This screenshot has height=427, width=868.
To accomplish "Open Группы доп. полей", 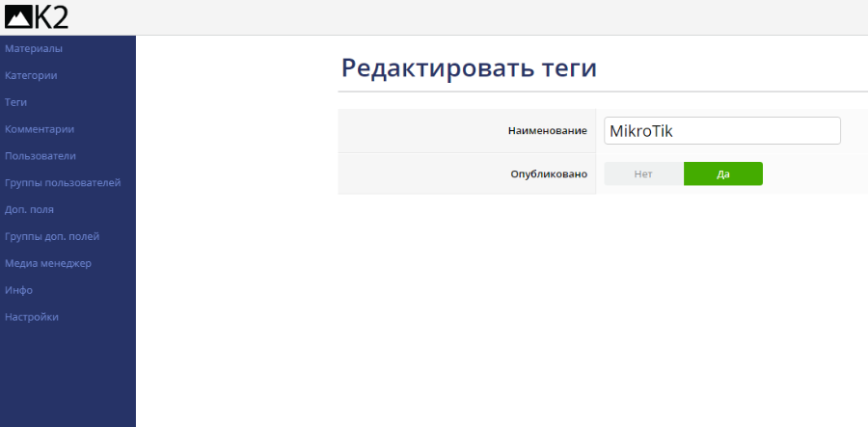I will click(x=52, y=237).
